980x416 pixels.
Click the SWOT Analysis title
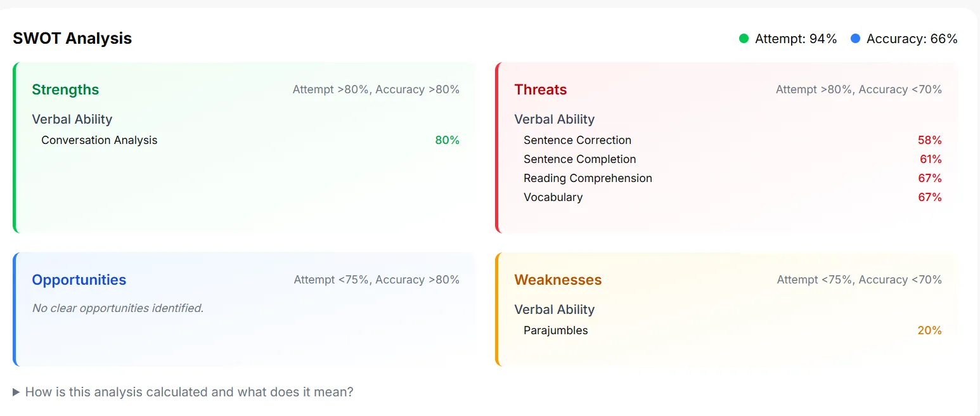(x=72, y=38)
